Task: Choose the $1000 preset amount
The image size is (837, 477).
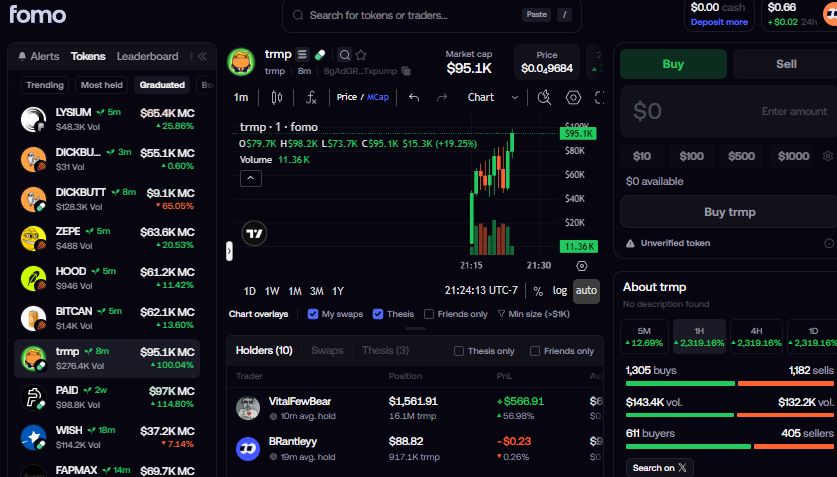Action: coord(793,156)
